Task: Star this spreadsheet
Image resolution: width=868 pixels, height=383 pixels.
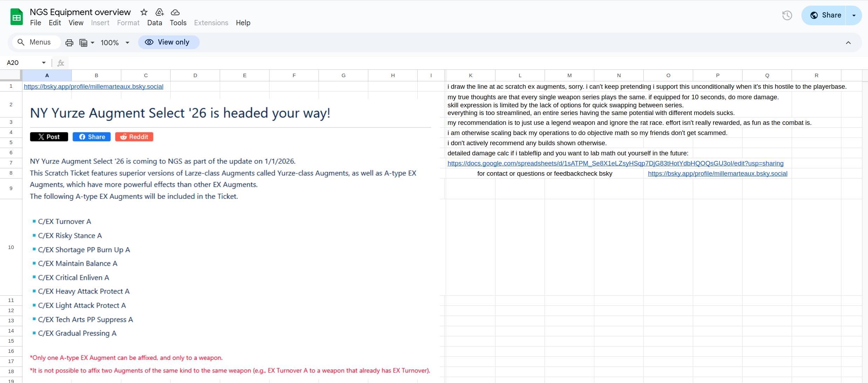Action: [x=144, y=12]
